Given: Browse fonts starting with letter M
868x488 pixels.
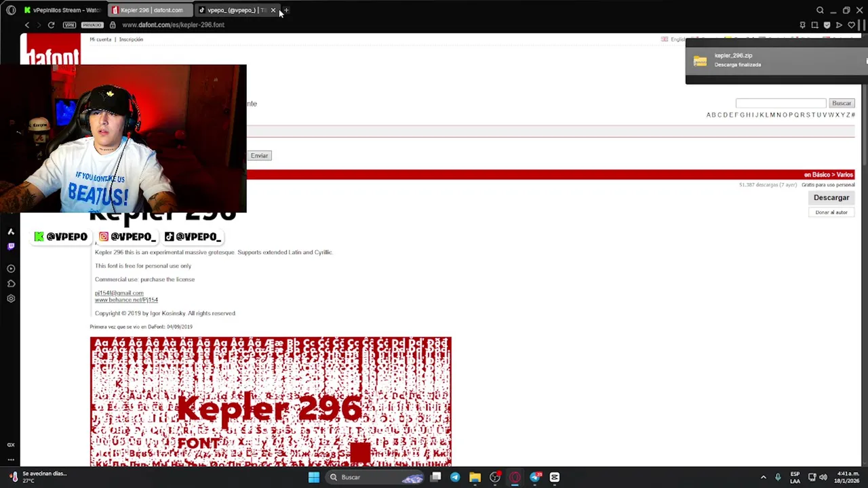Looking at the screenshot, I should [772, 115].
